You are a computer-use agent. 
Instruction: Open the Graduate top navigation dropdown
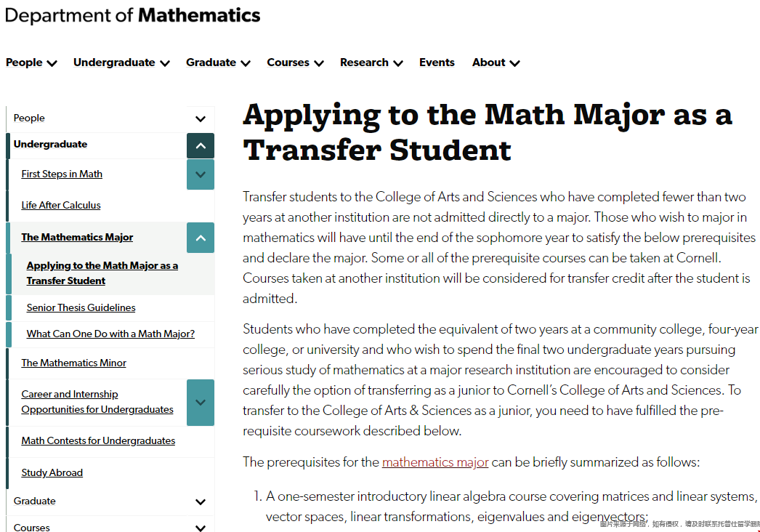tap(218, 63)
